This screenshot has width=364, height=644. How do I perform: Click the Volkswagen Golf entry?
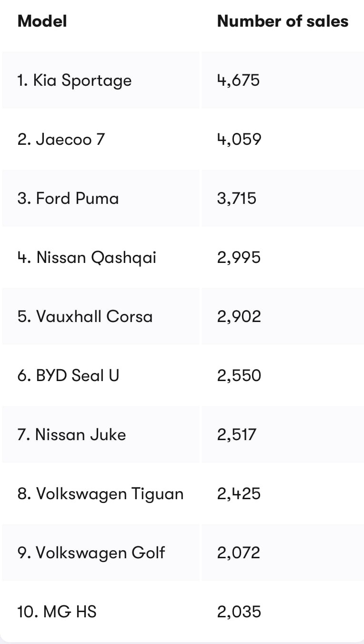pyautogui.click(x=91, y=553)
